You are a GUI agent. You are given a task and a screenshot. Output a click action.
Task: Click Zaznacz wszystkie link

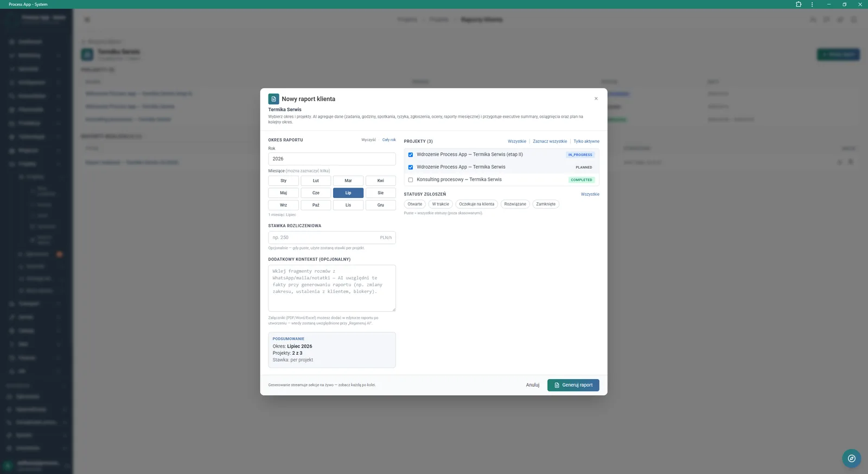click(x=550, y=142)
